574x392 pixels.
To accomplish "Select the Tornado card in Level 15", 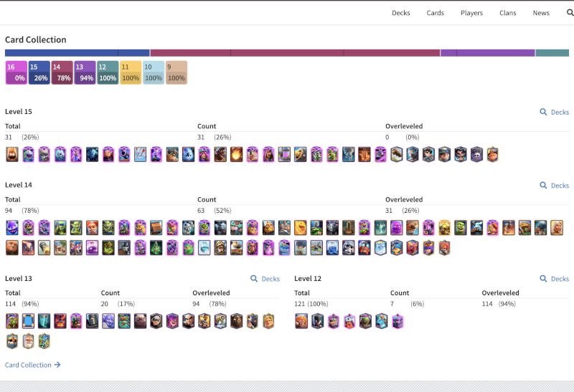I will click(349, 154).
